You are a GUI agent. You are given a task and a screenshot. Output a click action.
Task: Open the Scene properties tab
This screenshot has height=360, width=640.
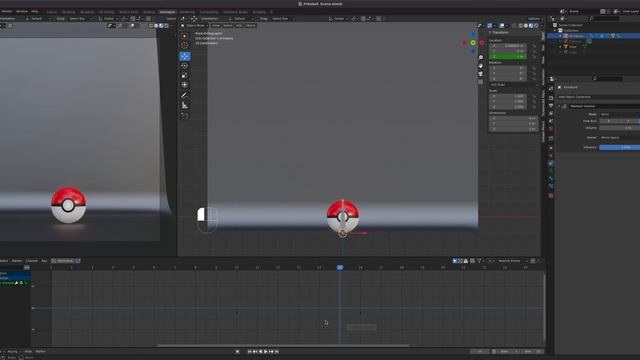(x=551, y=121)
